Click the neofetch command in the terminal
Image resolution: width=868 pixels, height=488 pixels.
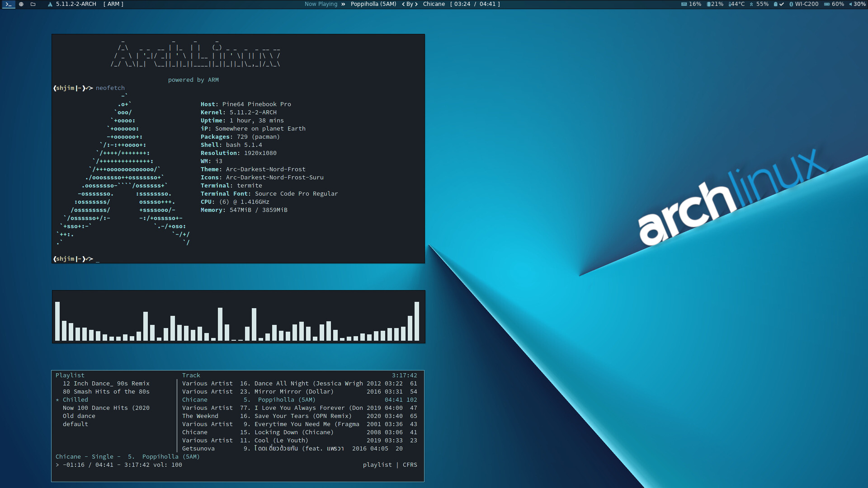(x=110, y=88)
